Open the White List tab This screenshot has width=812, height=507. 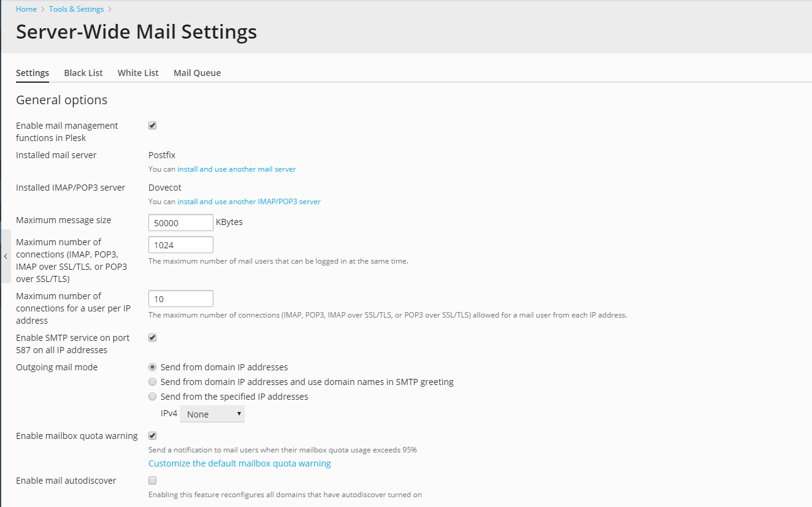pos(138,73)
